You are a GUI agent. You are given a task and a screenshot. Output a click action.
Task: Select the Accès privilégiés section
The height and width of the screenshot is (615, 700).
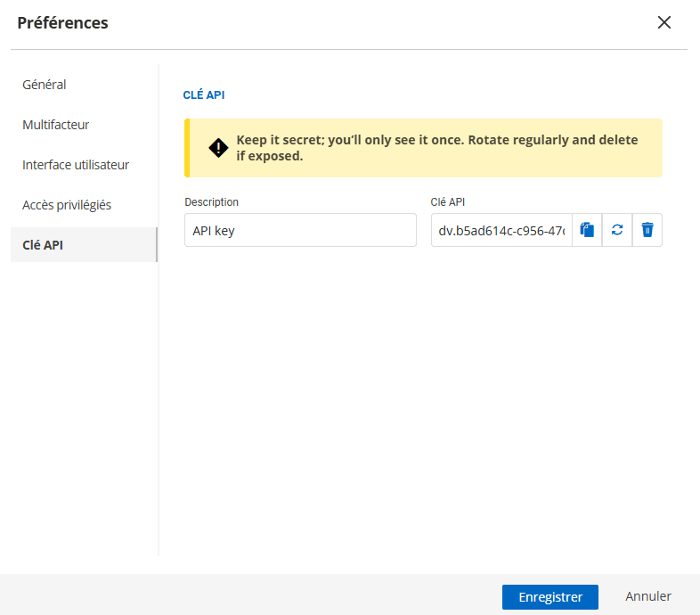pos(67,205)
